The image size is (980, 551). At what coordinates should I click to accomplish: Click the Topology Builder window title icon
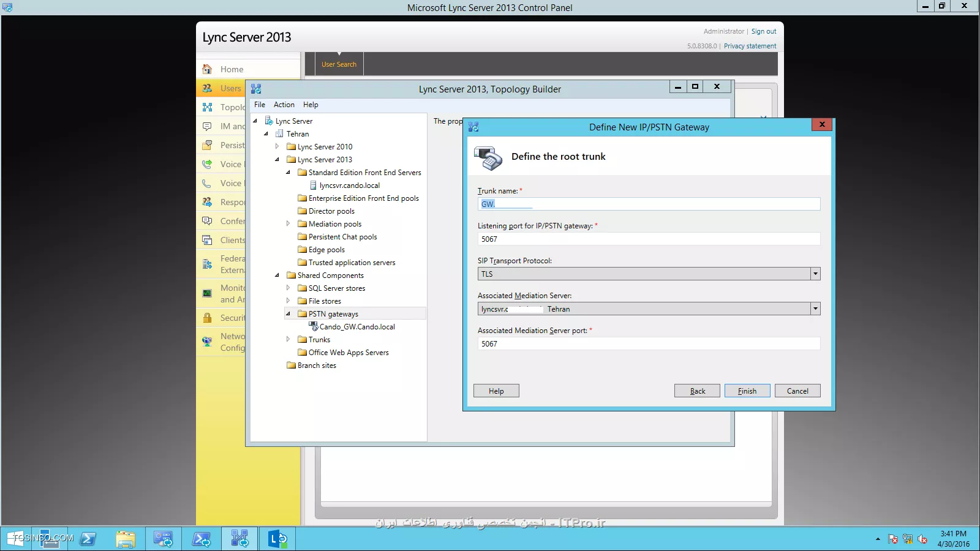[x=256, y=89]
